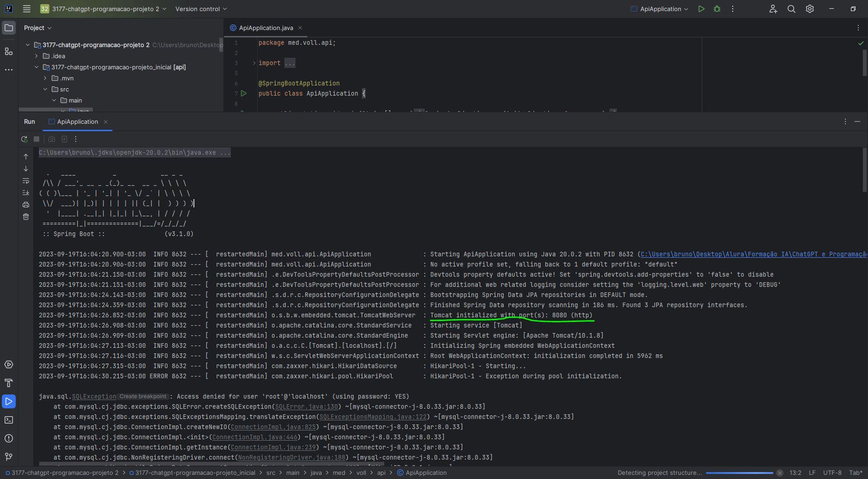
Task: Expand the .idea folder node
Action: (36, 56)
